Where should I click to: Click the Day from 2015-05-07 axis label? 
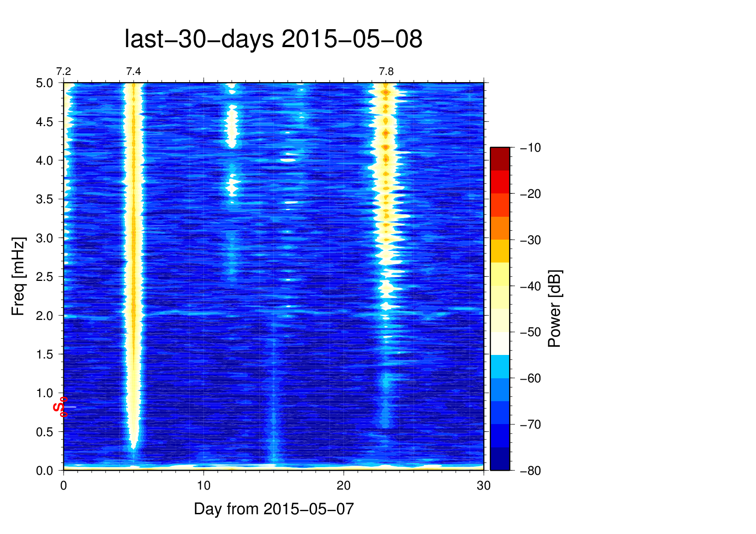(274, 509)
